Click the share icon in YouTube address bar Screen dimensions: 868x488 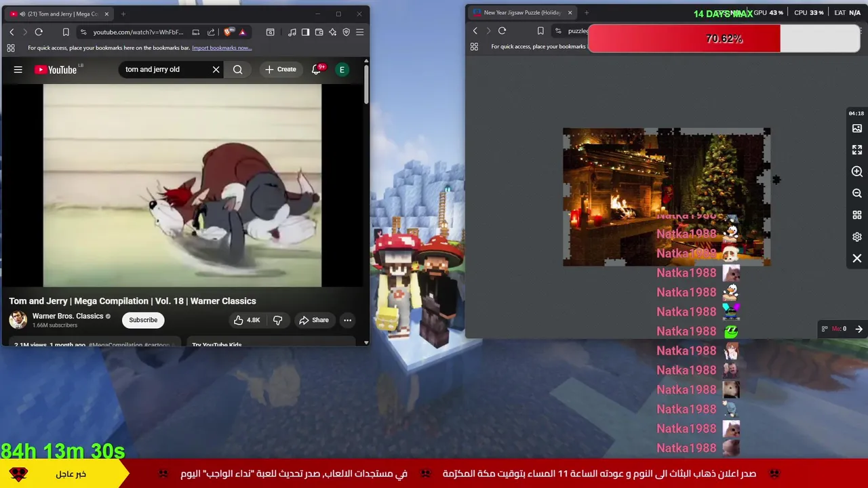211,32
